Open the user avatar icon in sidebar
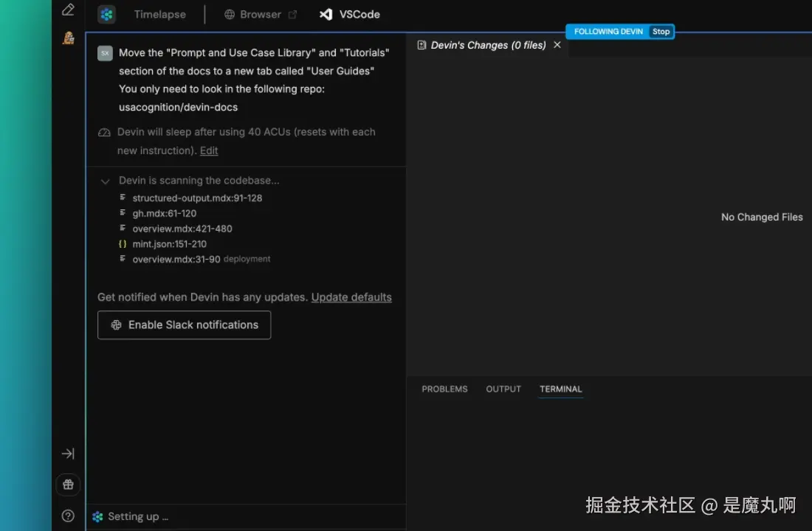 pos(69,38)
